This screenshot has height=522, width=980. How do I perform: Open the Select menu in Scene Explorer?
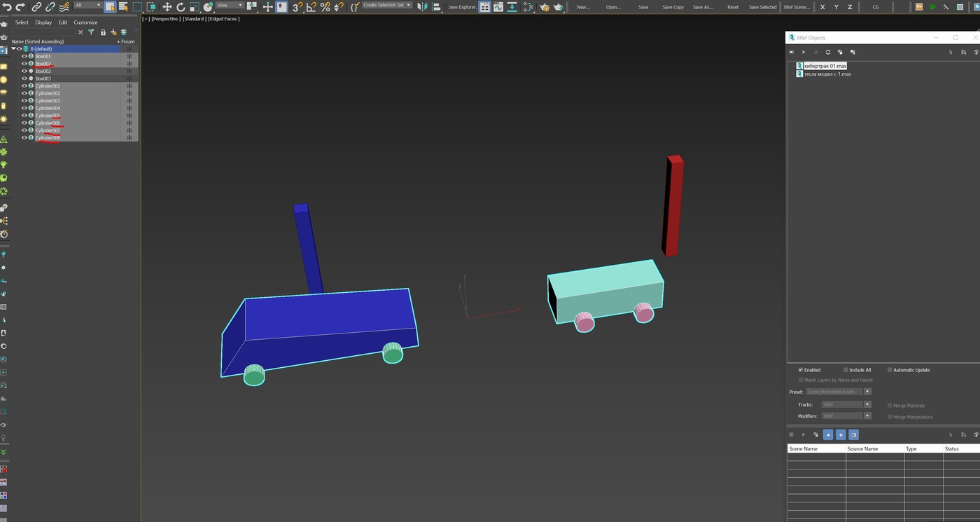coord(22,22)
